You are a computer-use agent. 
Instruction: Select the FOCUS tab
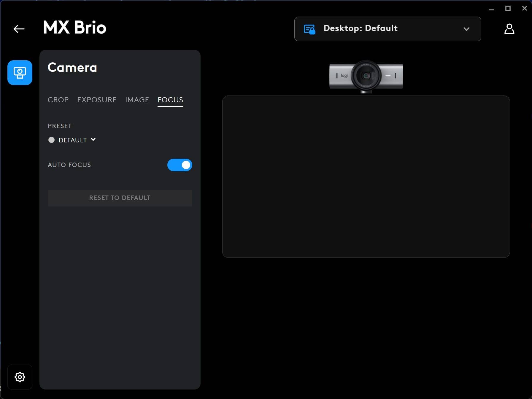pyautogui.click(x=170, y=100)
